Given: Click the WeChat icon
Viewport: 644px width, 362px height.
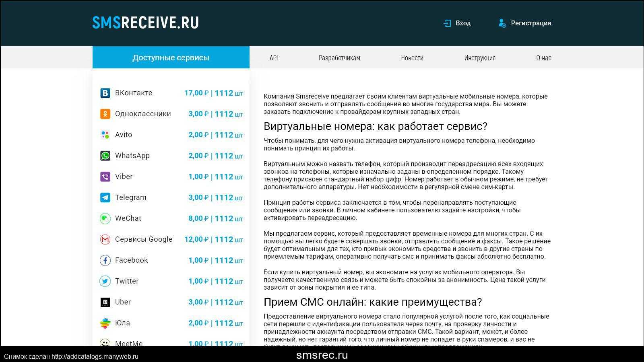Looking at the screenshot, I should coord(105,218).
